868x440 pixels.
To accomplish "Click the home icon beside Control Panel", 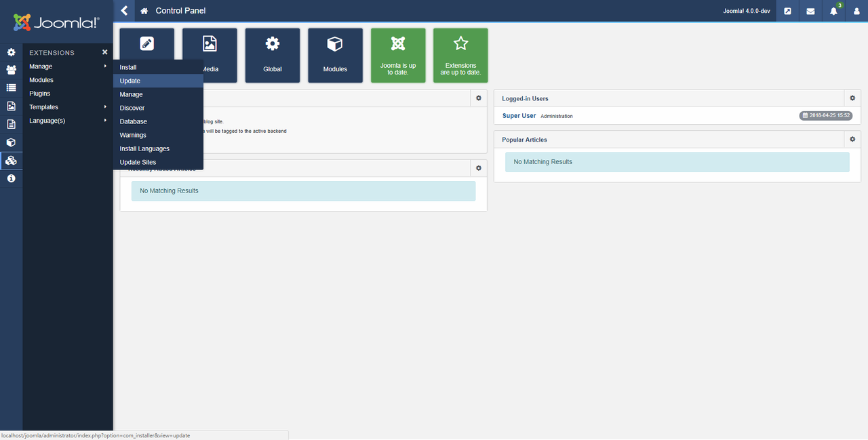I will (x=144, y=11).
